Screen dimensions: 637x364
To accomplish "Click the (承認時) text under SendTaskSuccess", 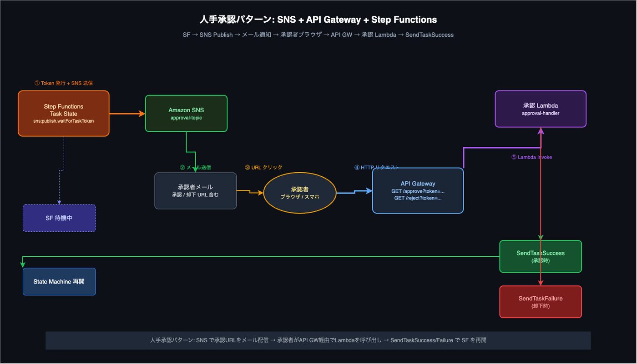I will [x=541, y=261].
